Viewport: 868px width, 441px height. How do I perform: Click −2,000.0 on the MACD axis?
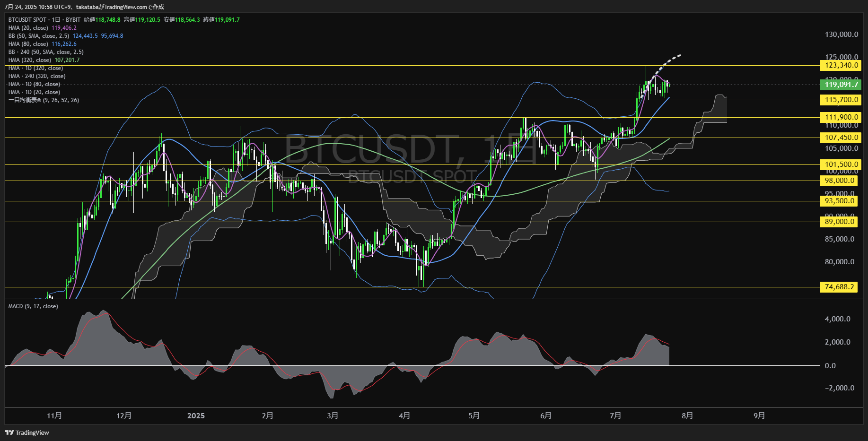(840, 388)
